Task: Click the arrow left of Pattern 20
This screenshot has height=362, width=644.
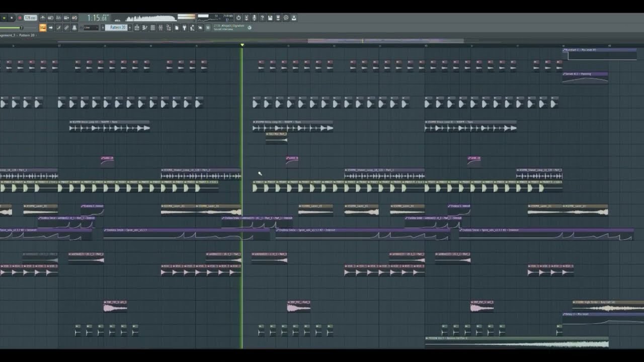Action: pyautogui.click(x=103, y=28)
